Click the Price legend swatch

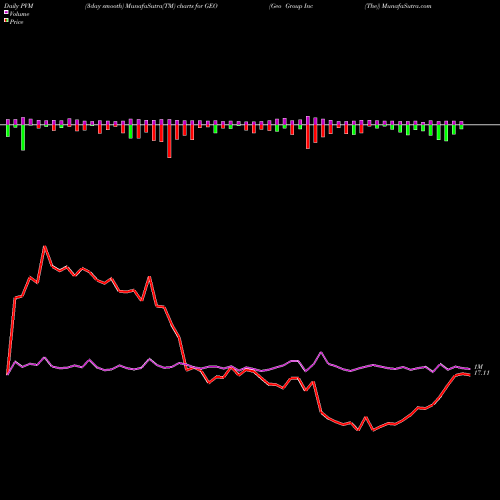6,21
